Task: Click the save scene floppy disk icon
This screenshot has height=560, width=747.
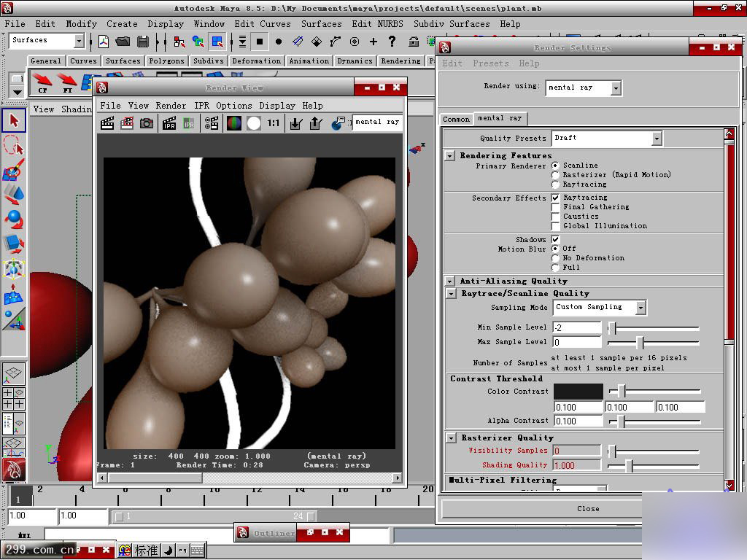Action: click(x=143, y=42)
